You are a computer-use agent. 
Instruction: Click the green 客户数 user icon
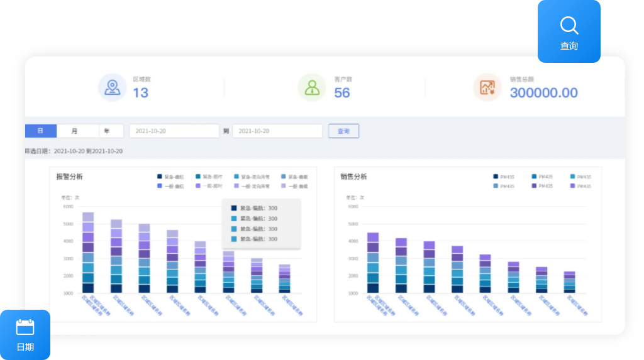(312, 87)
